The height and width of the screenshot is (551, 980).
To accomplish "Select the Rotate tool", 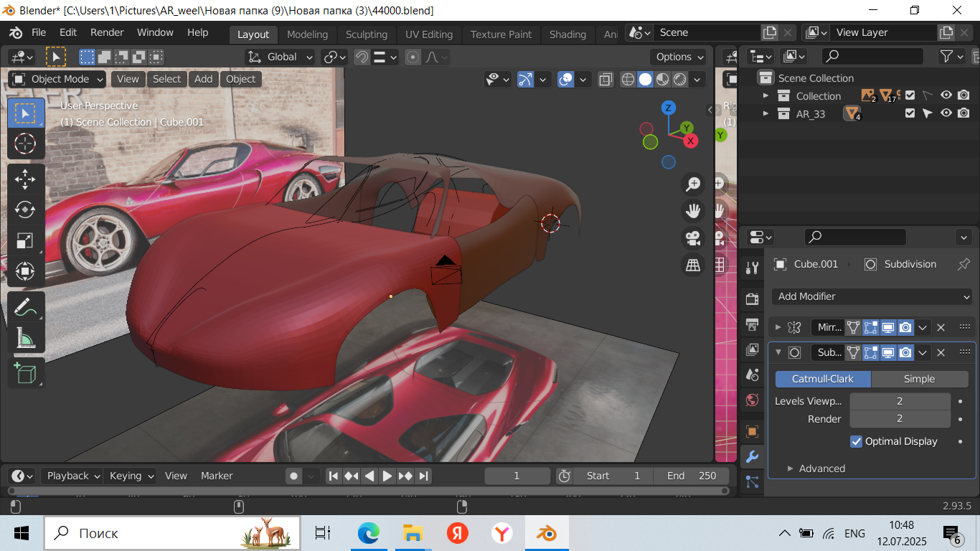I will click(x=25, y=209).
